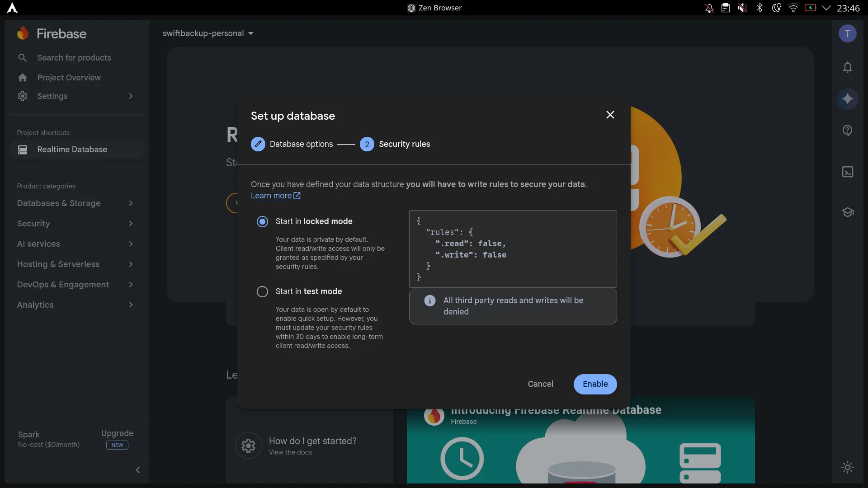
Task: Click inside the security rules code box
Action: (x=513, y=249)
